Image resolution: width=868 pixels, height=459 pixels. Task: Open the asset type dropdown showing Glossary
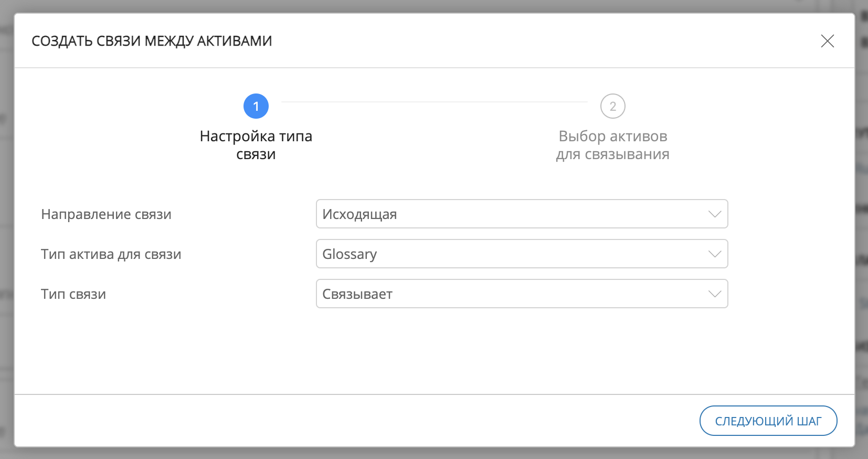[x=521, y=254]
